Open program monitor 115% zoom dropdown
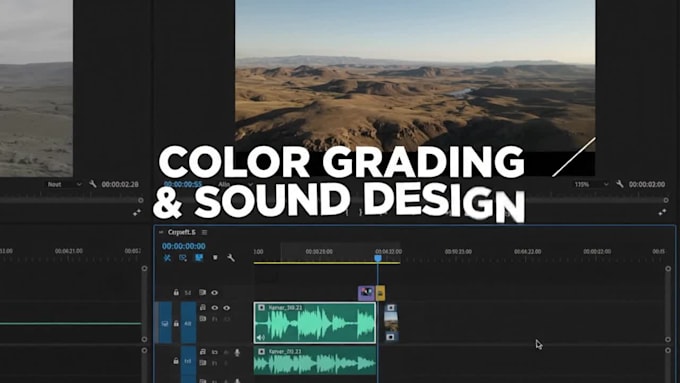 point(591,184)
